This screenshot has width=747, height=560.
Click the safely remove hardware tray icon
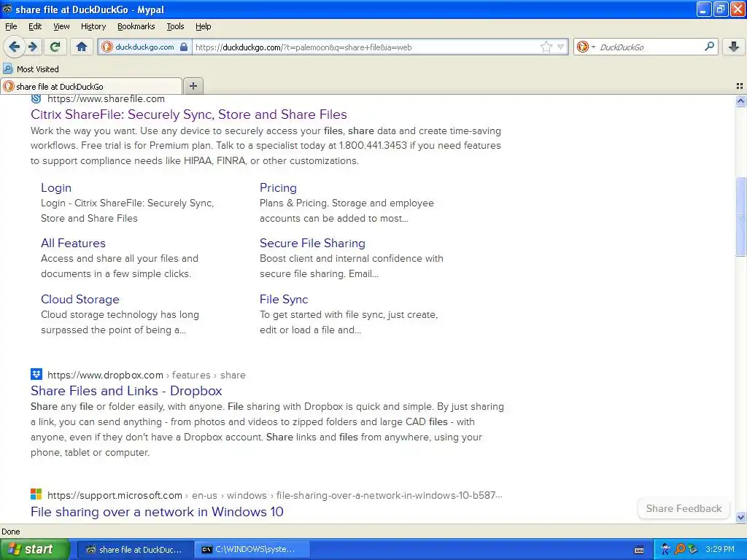pyautogui.click(x=693, y=550)
